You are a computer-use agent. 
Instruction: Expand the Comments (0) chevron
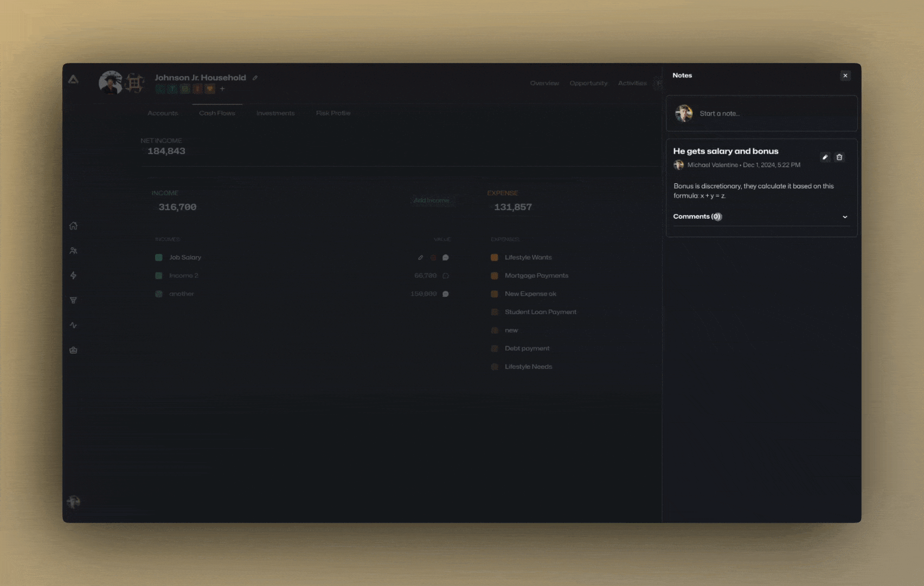(x=845, y=216)
